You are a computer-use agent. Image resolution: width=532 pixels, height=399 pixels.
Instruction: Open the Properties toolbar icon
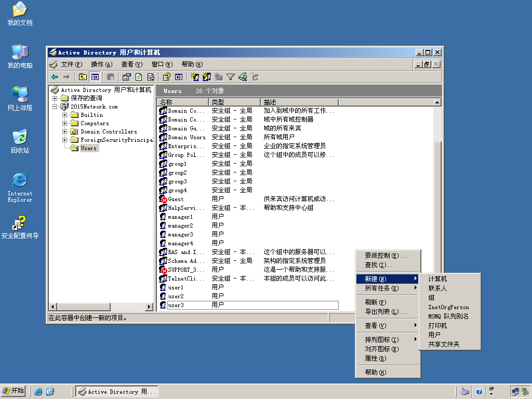click(127, 77)
